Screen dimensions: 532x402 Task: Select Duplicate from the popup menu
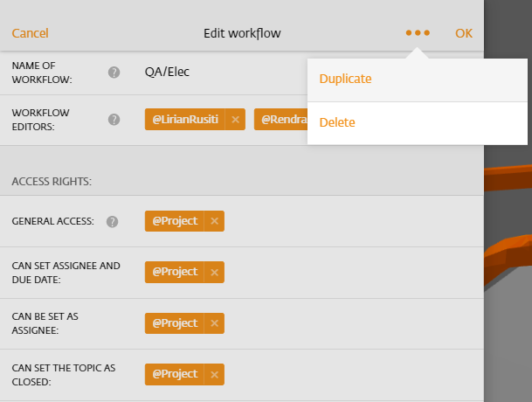(418, 80)
